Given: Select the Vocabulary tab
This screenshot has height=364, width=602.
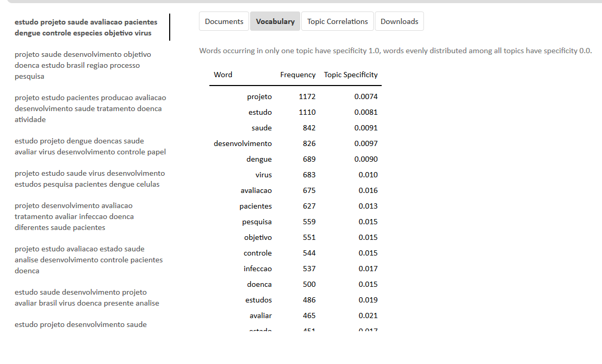Looking at the screenshot, I should click(275, 21).
